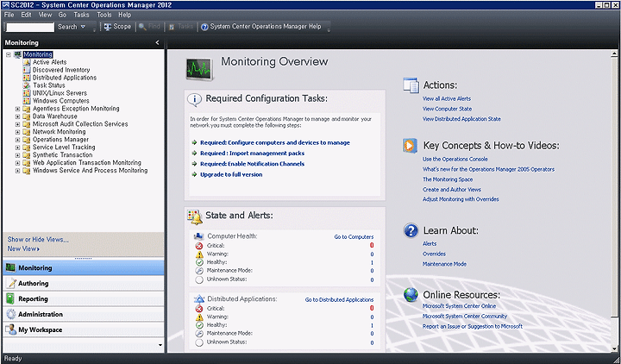Click the help question mark toolbar icon

click(204, 27)
